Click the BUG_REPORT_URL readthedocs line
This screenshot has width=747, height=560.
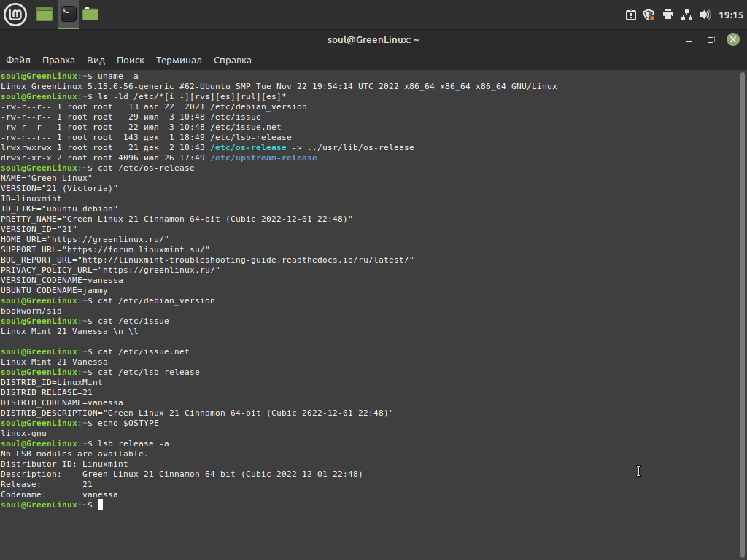click(207, 260)
